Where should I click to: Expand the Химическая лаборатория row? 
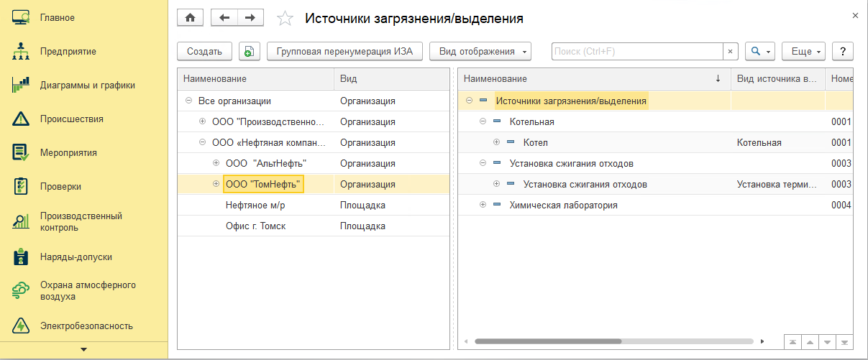(483, 206)
